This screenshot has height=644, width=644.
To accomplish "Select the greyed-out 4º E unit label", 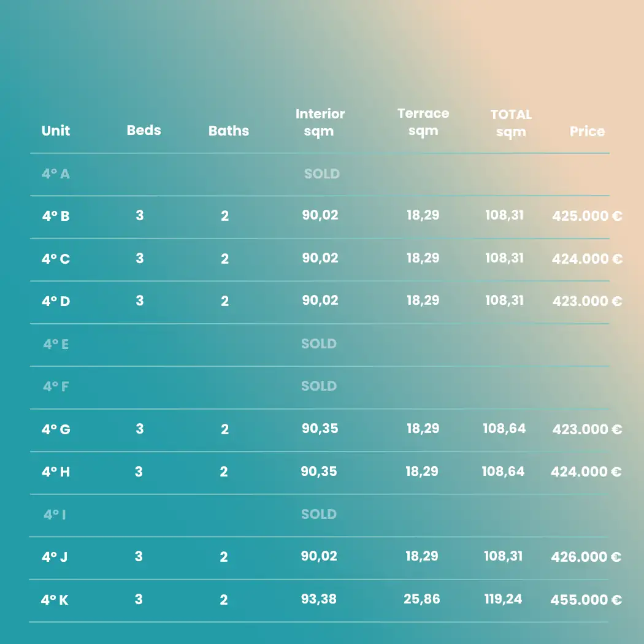I will pos(56,345).
